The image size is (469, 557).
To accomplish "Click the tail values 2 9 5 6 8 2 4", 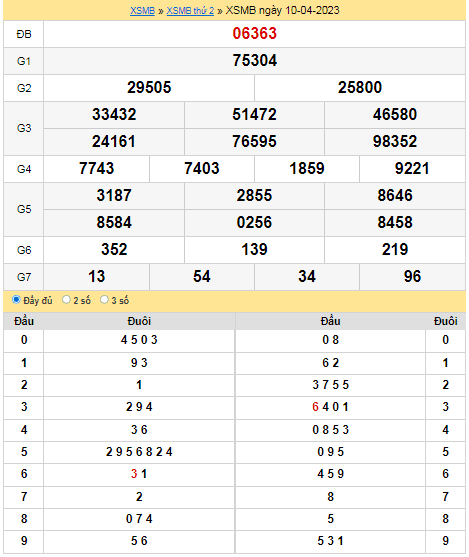I will point(139,452).
